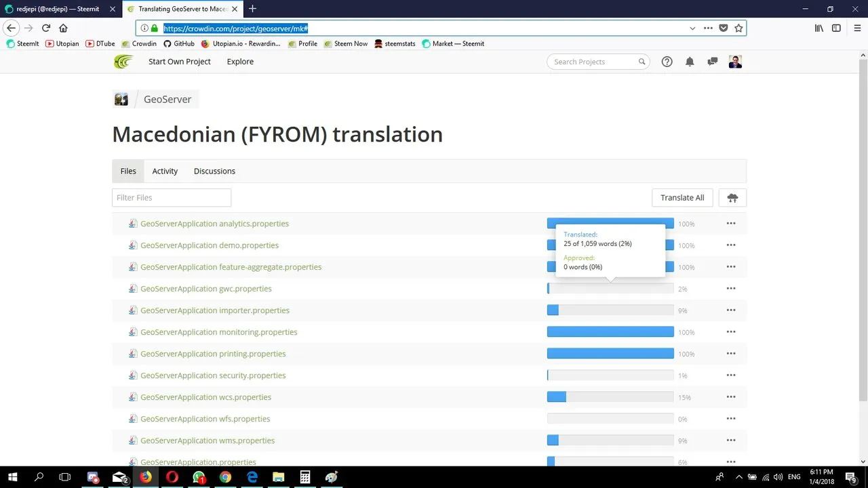This screenshot has height=488, width=868.
Task: Toggle the browser sidebar icon
Action: point(836,28)
